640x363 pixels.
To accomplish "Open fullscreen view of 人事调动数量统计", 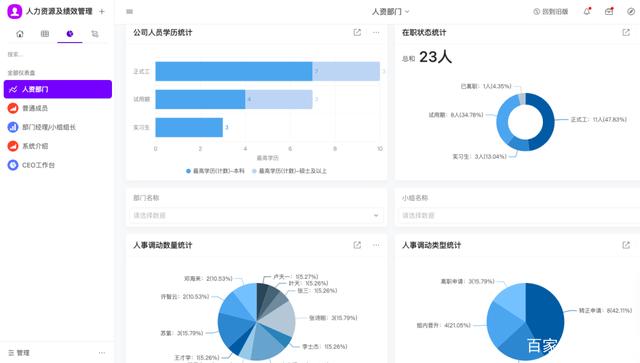I will [357, 245].
